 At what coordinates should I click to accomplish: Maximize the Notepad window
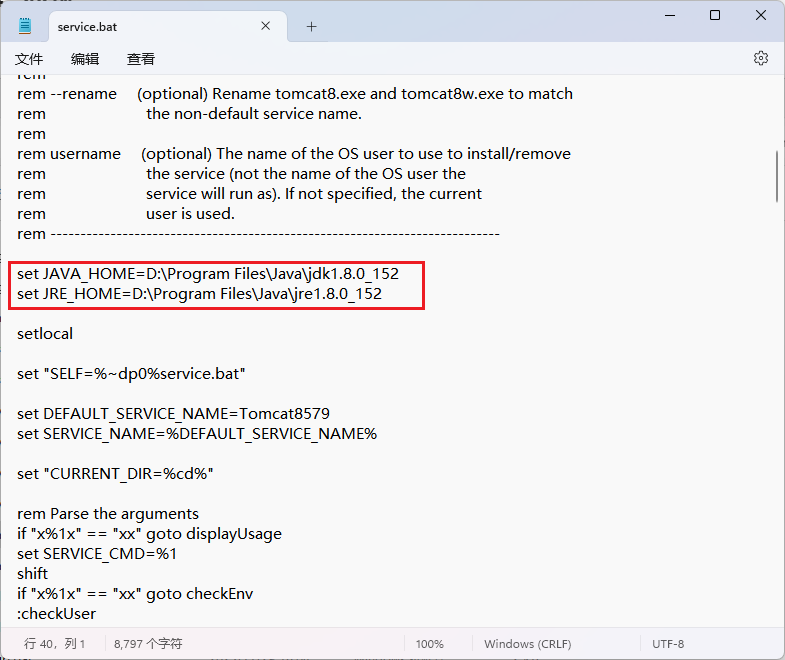(x=715, y=16)
